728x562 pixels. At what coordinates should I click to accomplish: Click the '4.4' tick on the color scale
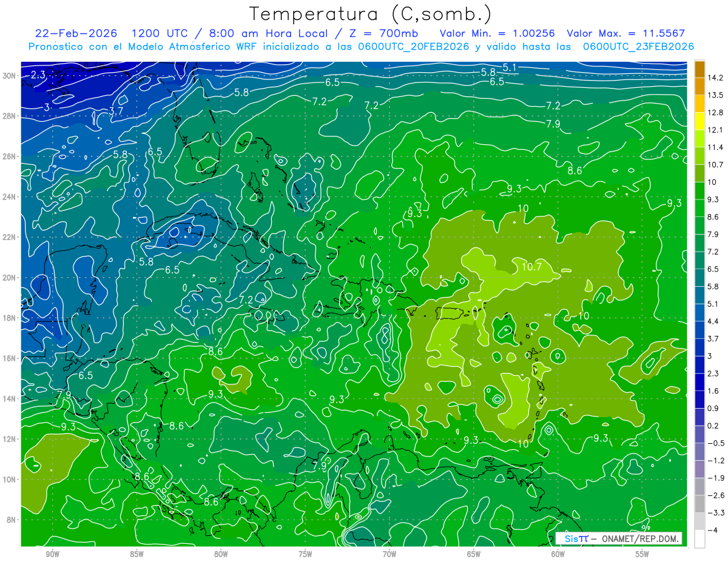tap(713, 321)
